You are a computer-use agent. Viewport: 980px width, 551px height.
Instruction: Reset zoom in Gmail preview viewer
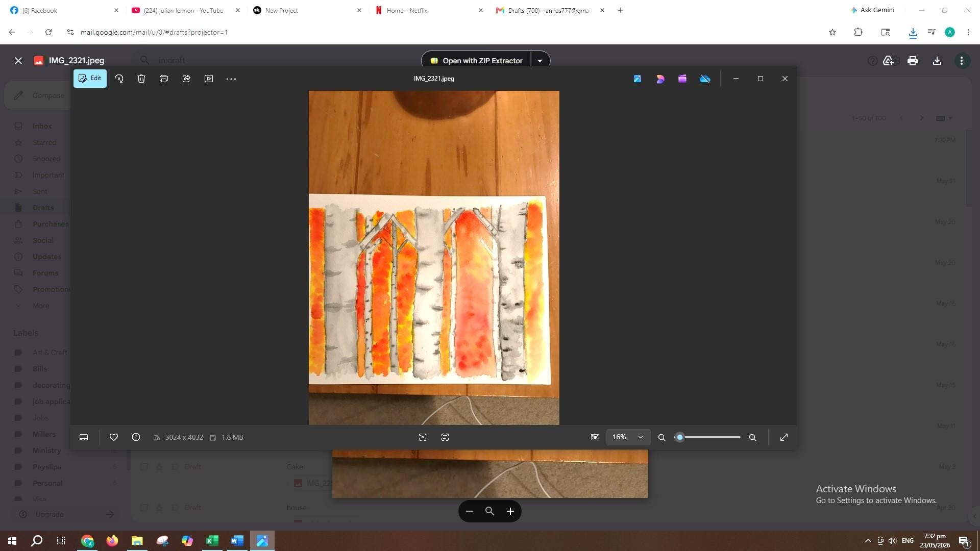(x=489, y=511)
